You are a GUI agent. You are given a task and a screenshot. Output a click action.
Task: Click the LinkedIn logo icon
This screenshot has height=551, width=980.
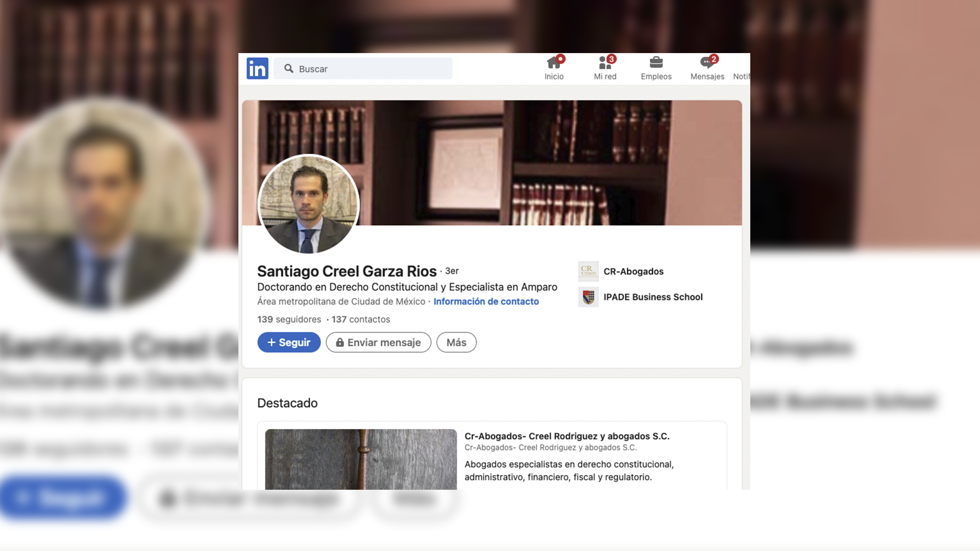pos(257,68)
